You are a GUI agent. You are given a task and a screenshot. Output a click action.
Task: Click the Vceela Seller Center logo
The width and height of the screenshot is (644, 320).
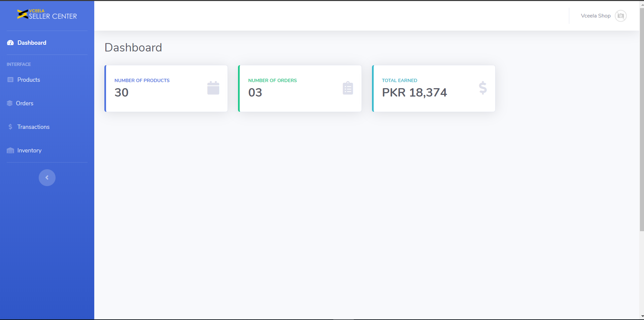coord(47,14)
